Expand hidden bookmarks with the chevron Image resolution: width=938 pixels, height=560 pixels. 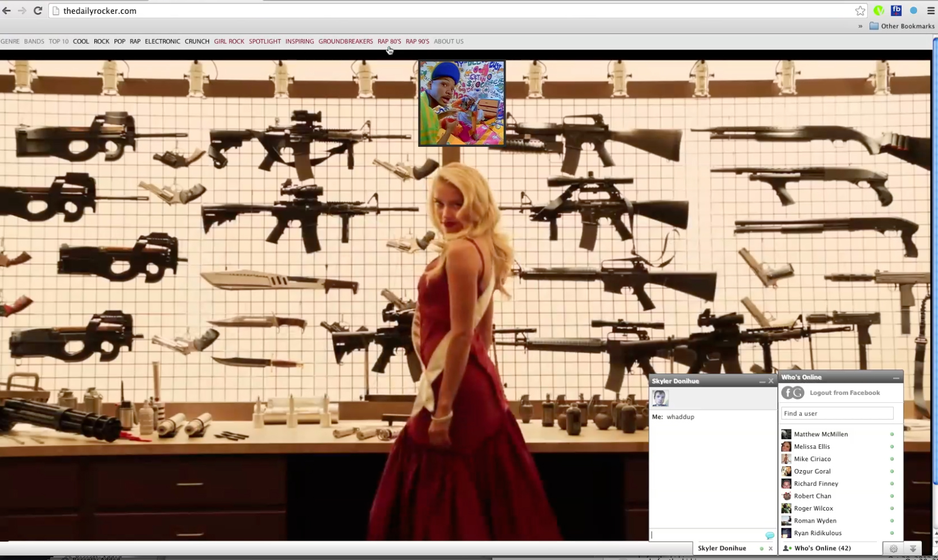pos(860,26)
